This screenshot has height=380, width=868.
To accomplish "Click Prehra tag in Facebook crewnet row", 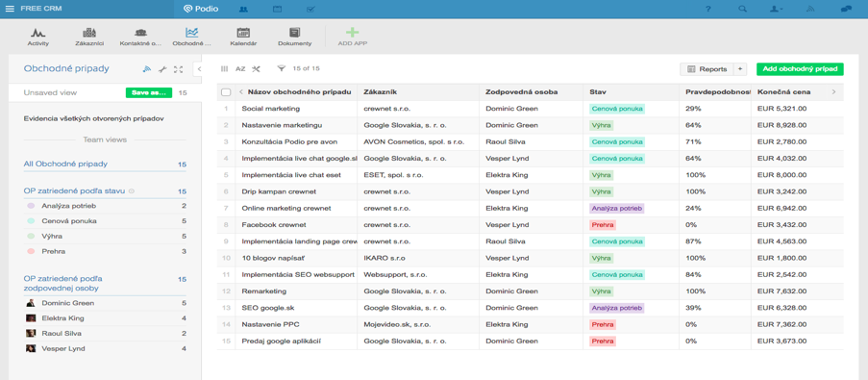I will (603, 225).
